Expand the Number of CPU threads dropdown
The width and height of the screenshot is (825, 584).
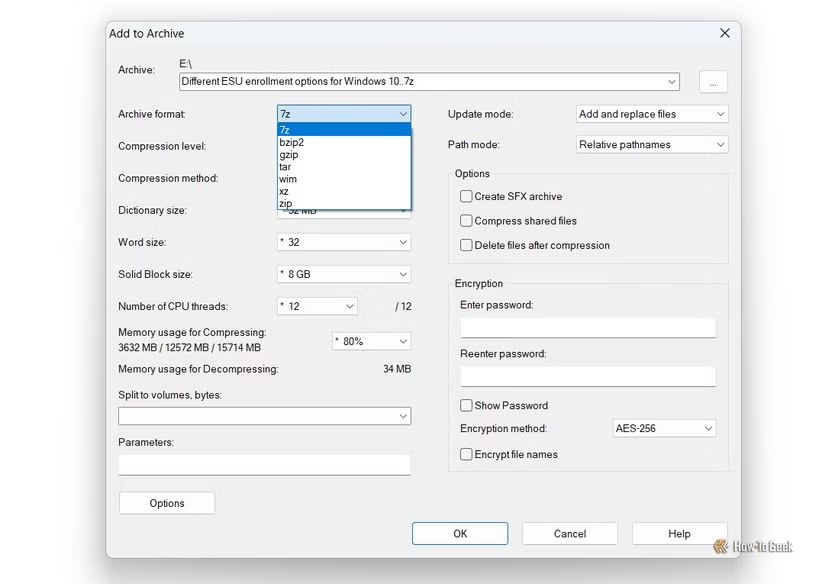tap(317, 306)
